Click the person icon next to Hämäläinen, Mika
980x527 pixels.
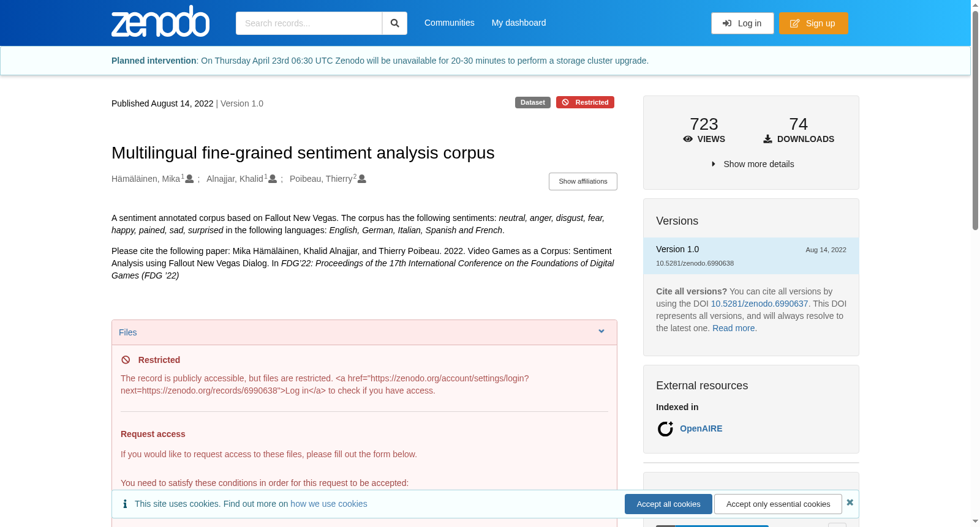click(x=190, y=179)
